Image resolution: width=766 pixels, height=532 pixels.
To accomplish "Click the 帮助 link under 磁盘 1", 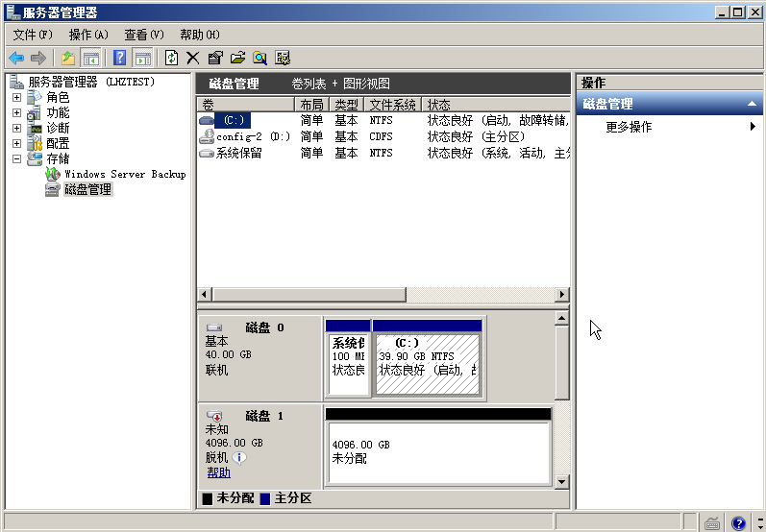I will point(218,472).
